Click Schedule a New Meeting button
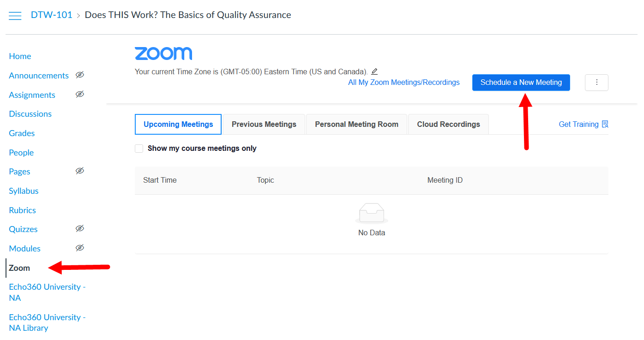 [521, 83]
